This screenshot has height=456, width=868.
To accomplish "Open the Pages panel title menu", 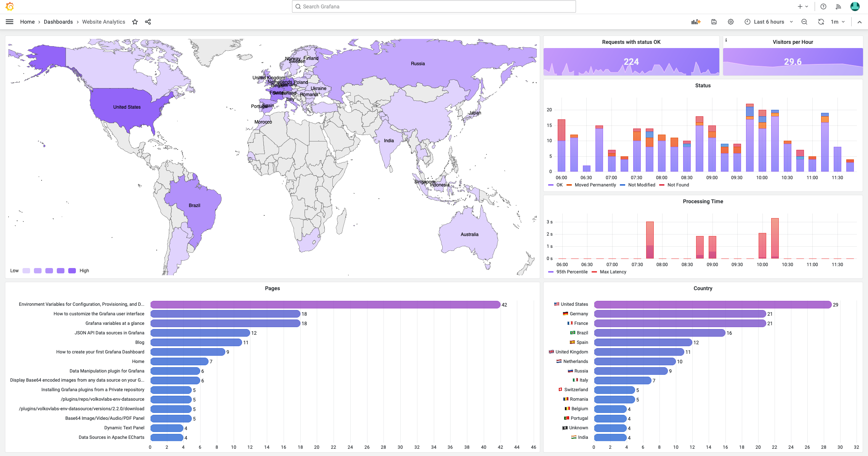I will [x=273, y=288].
